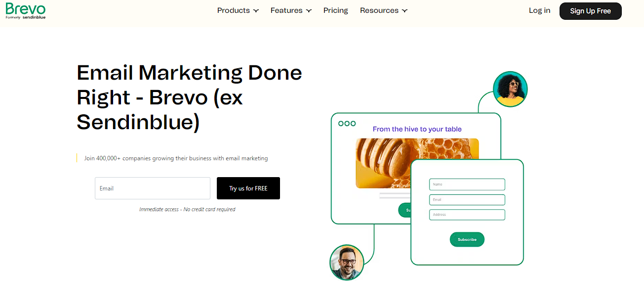Expand the Features dropdown chevron
The image size is (644, 281).
pyautogui.click(x=309, y=11)
